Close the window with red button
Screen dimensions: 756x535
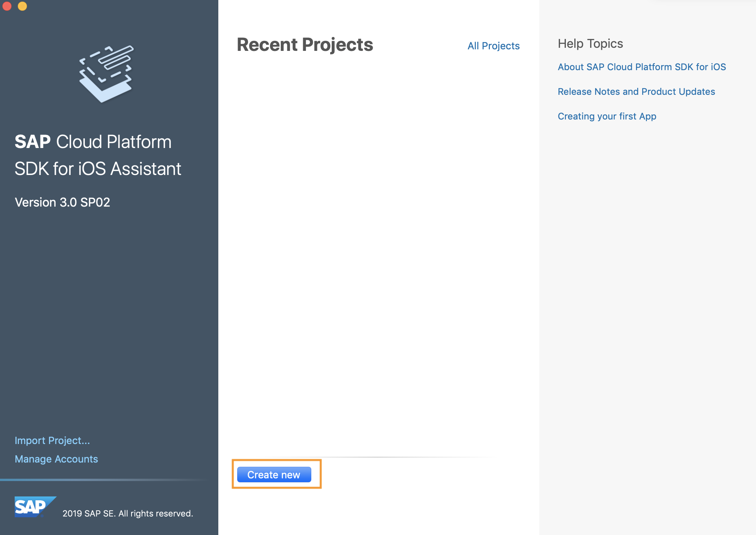pyautogui.click(x=7, y=6)
